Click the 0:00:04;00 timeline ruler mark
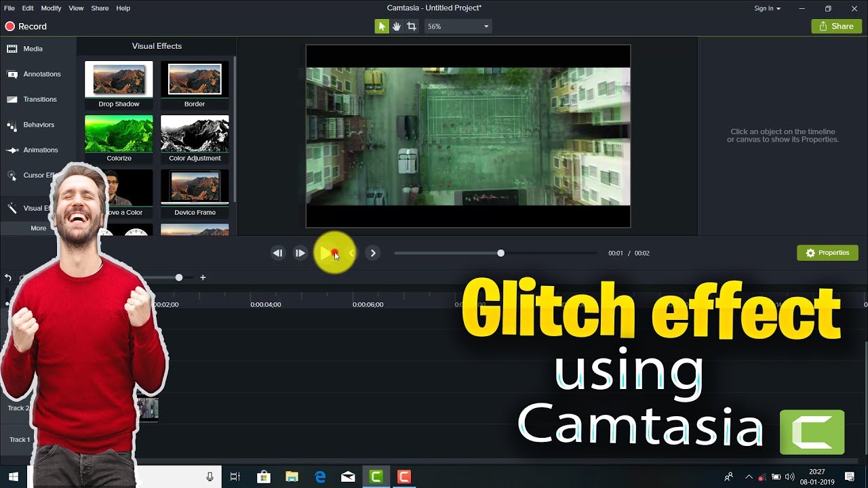 pyautogui.click(x=265, y=305)
